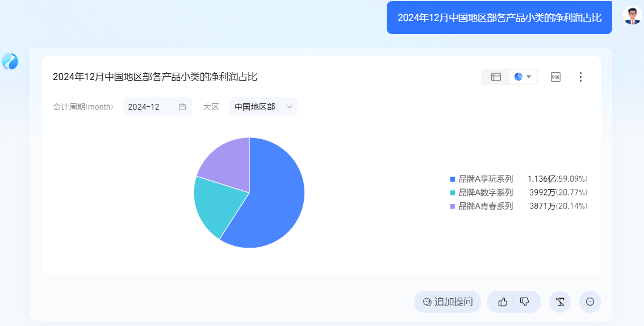
Task: Click the assistant logo icon on left
Action: 10,61
